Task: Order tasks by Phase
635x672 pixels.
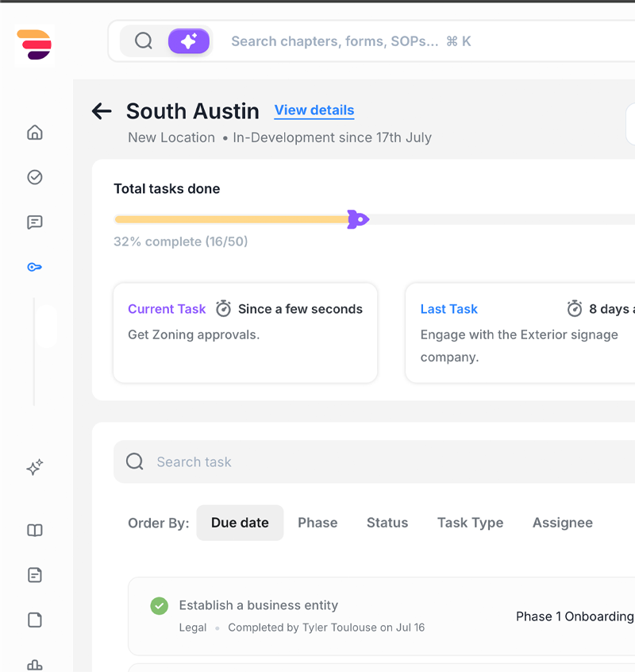Action: [317, 523]
